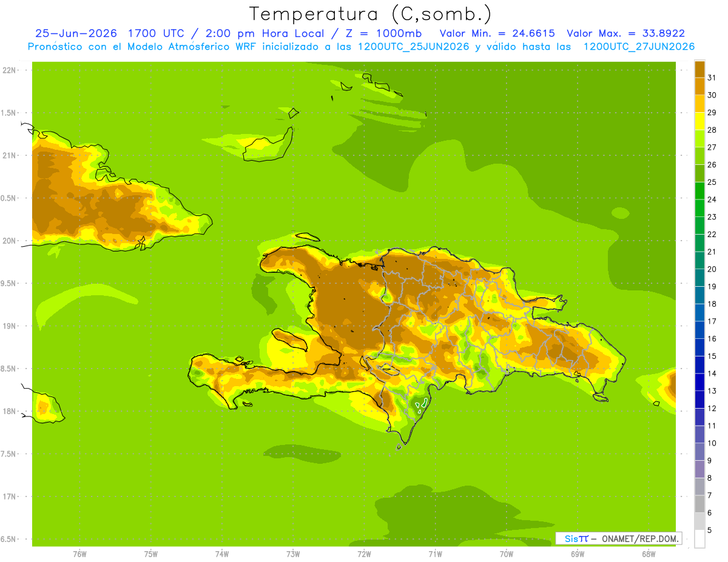Pick the purple legend swatch between 9 and 10
This screenshot has height=562, width=728.
(699, 452)
